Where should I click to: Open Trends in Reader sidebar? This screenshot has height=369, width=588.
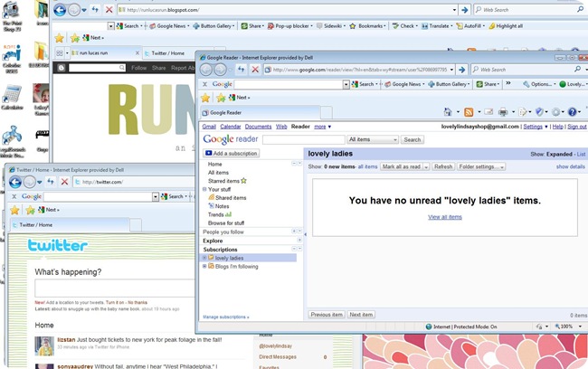(220, 214)
